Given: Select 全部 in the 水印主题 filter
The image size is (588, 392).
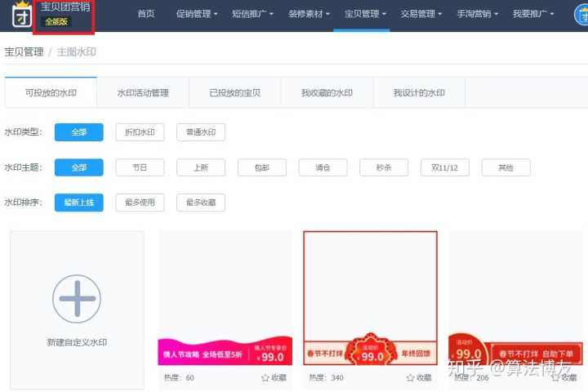Looking at the screenshot, I should coord(78,167).
